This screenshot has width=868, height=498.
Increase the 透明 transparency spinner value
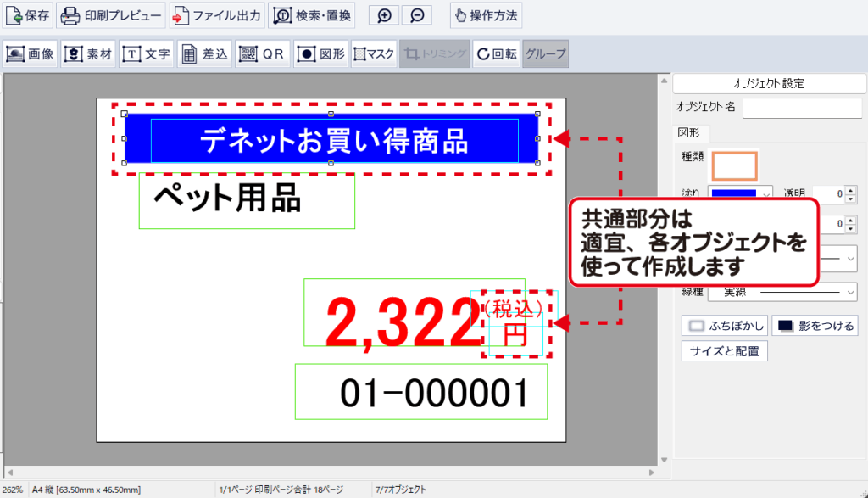pyautogui.click(x=852, y=190)
